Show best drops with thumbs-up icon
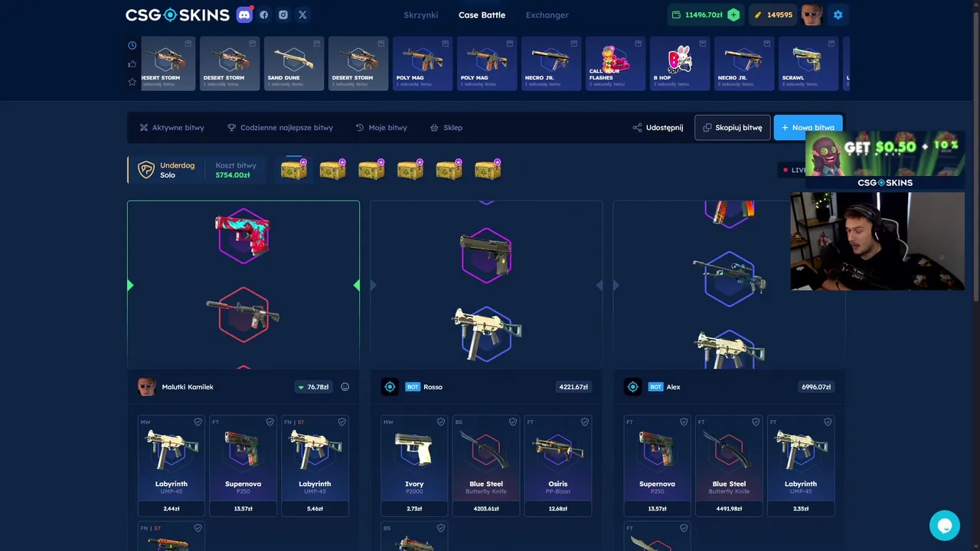The width and height of the screenshot is (980, 551). point(132,64)
